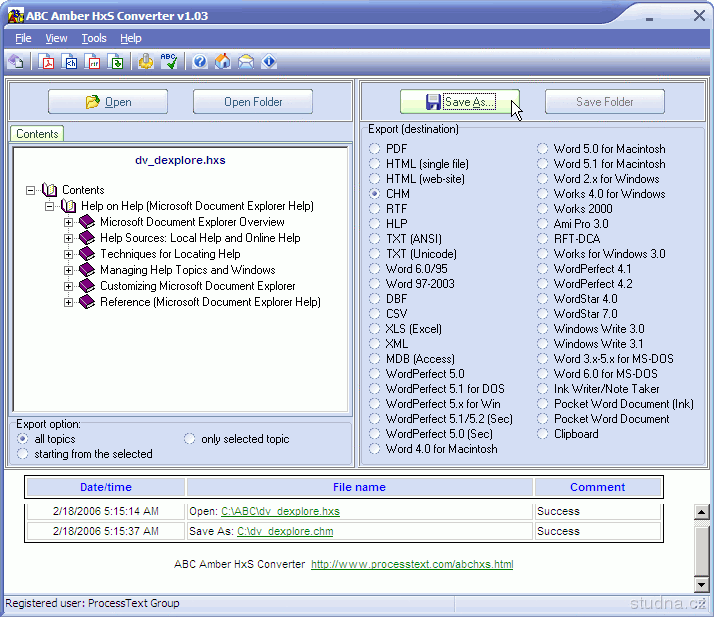This screenshot has width=714, height=617.
Task: Click the email envelope toolbar icon
Action: click(x=246, y=62)
